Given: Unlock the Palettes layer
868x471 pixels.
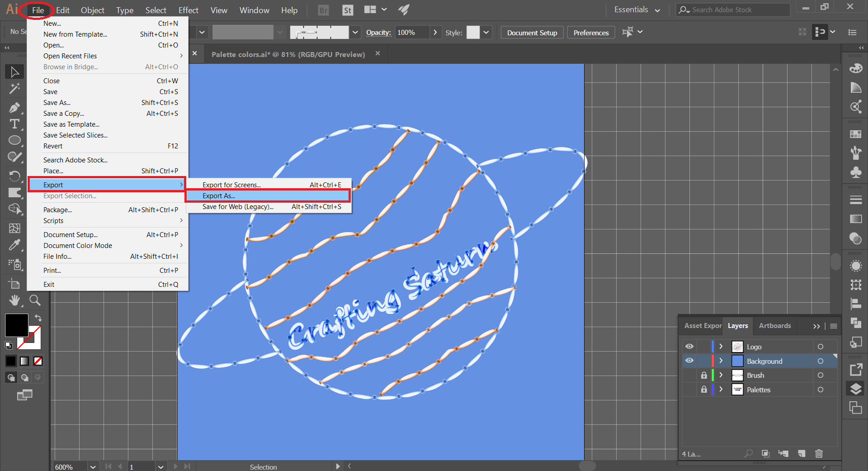Looking at the screenshot, I should pos(704,389).
